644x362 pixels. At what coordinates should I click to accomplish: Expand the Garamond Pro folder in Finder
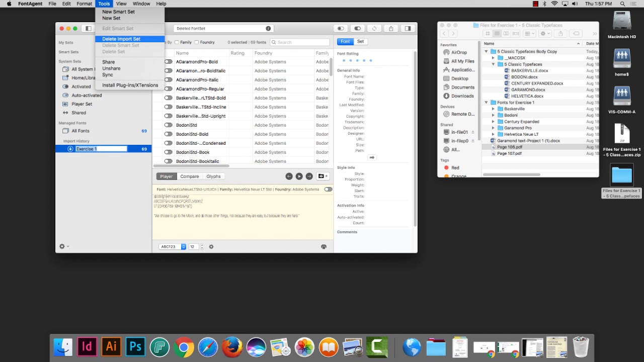tap(494, 128)
